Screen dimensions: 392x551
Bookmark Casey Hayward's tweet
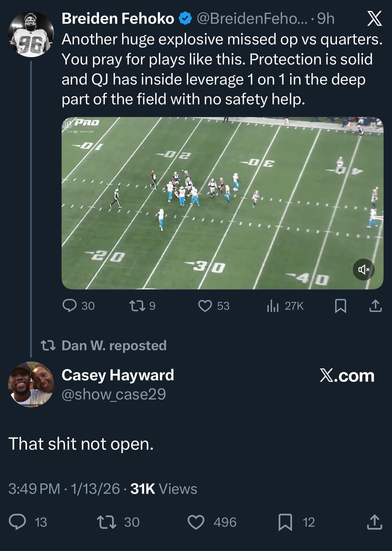285,522
